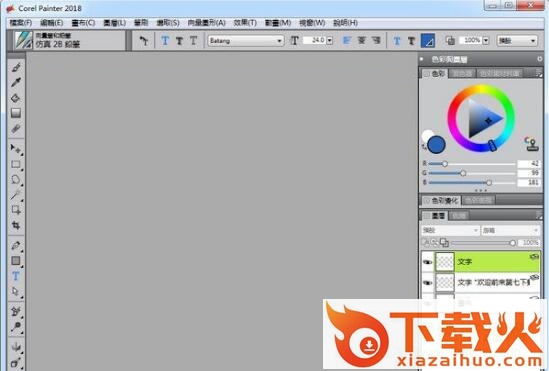
Task: Click the main color blue circle swatch
Action: tap(436, 145)
